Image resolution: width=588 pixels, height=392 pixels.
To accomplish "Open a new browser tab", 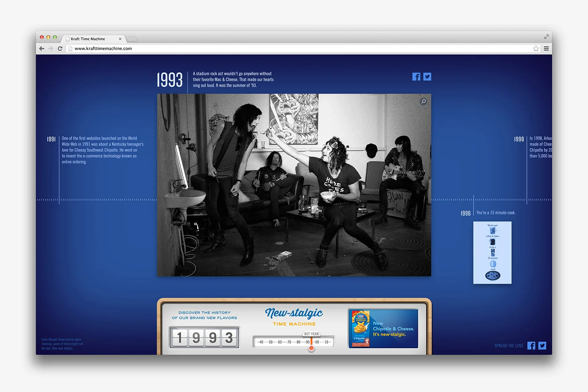I will click(x=132, y=39).
